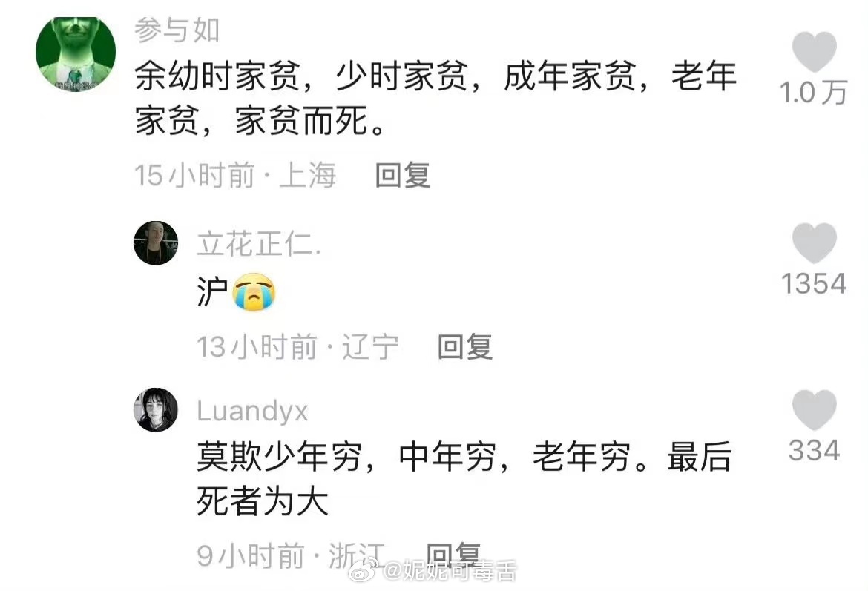Image resolution: width=868 pixels, height=591 pixels.
Task: Open username 参与如
Action: pos(177,30)
